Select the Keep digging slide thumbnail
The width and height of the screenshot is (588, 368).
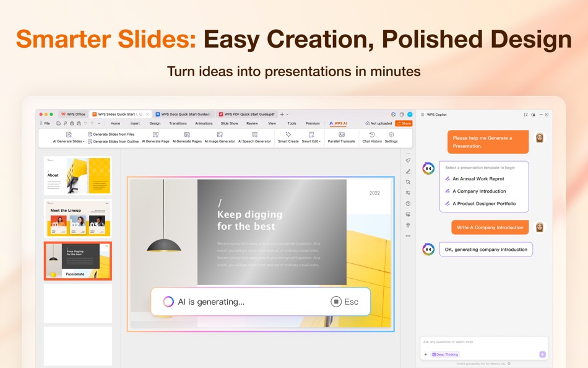point(77,261)
